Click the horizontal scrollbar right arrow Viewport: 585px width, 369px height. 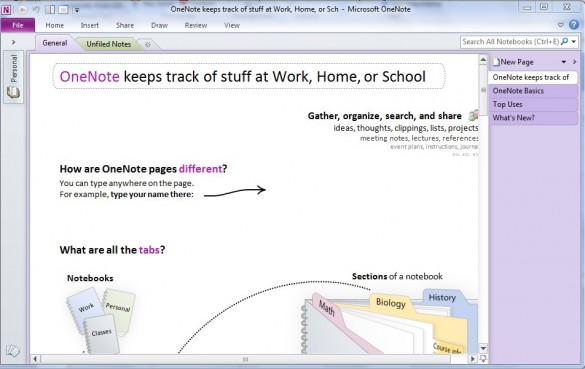(472, 359)
